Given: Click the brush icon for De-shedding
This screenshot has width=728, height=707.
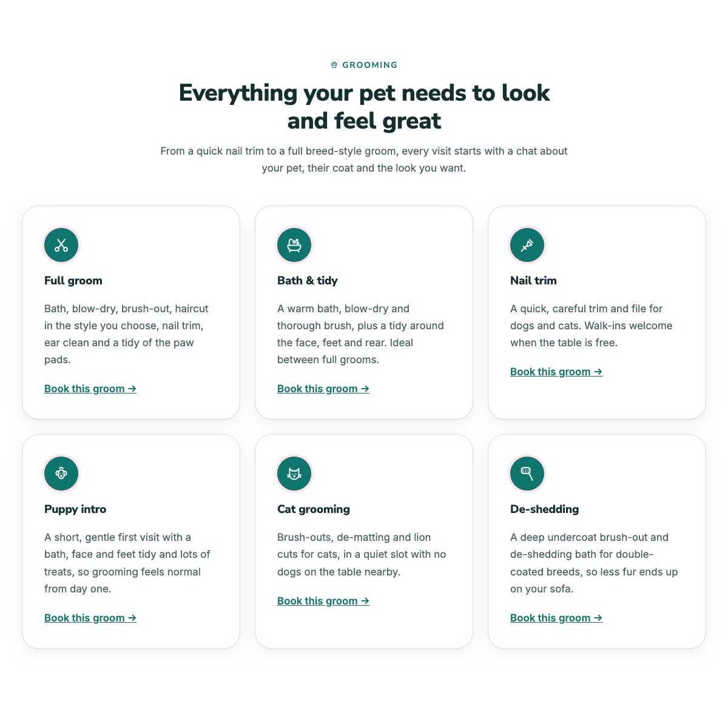Looking at the screenshot, I should [527, 474].
